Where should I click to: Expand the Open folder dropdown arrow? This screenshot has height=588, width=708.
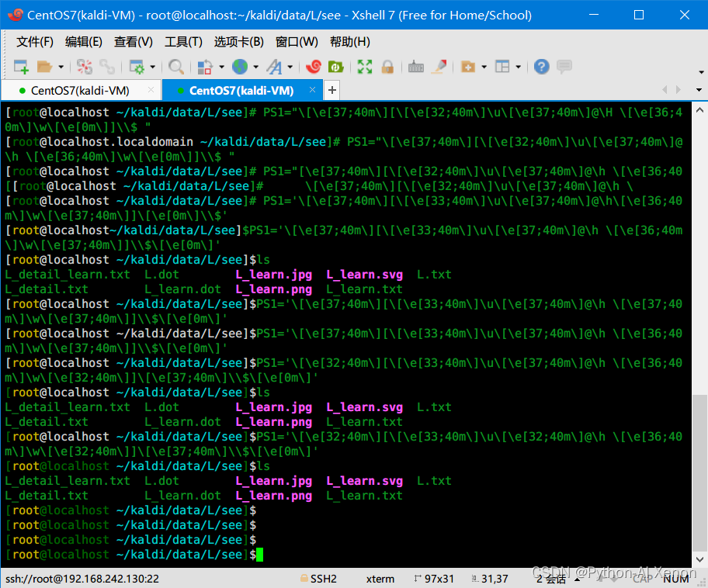[61, 67]
